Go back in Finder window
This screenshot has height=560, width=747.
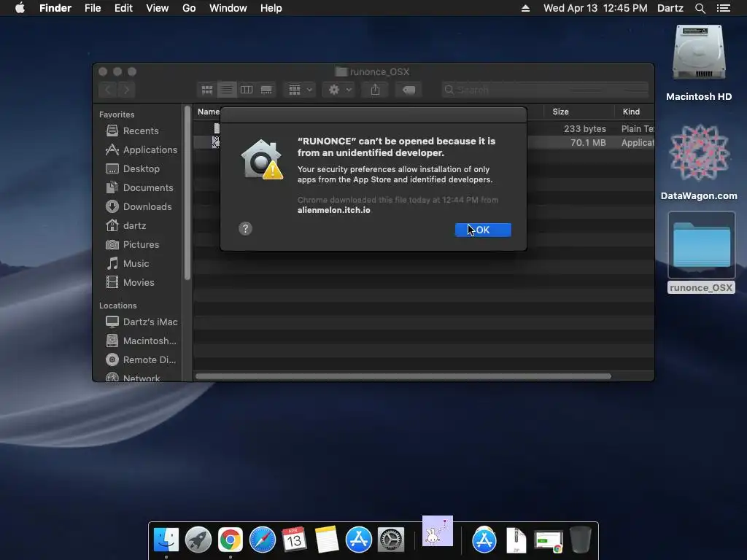(108, 90)
